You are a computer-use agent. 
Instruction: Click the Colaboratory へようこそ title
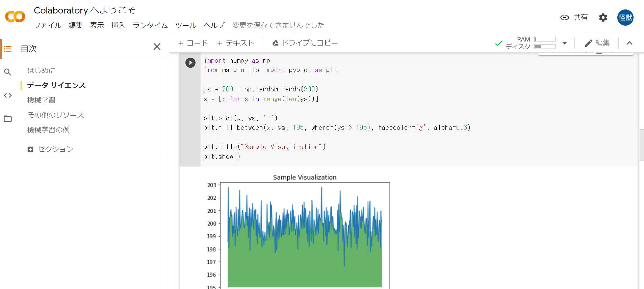point(85,10)
